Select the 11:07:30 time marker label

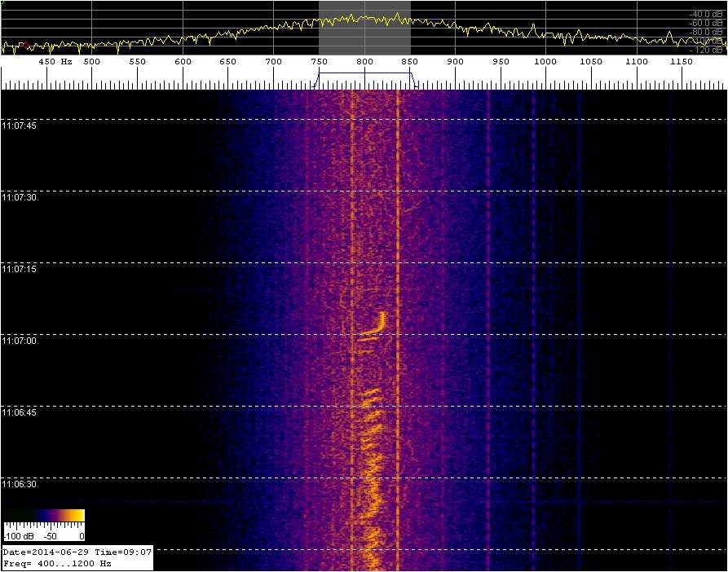pyautogui.click(x=20, y=197)
